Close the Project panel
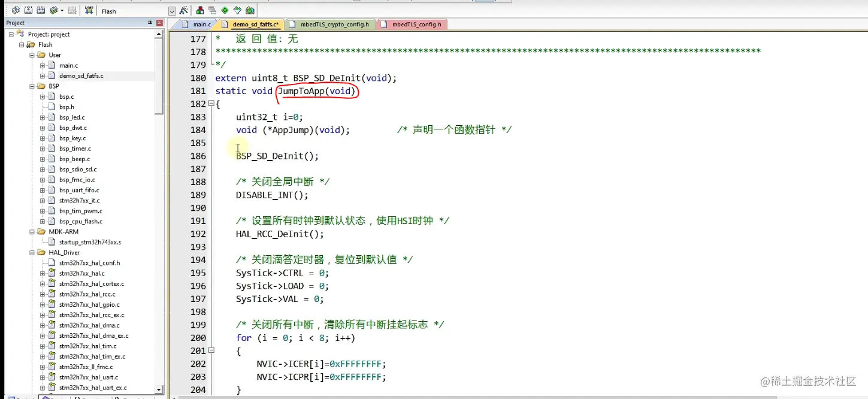This screenshot has height=399, width=868. [x=159, y=23]
